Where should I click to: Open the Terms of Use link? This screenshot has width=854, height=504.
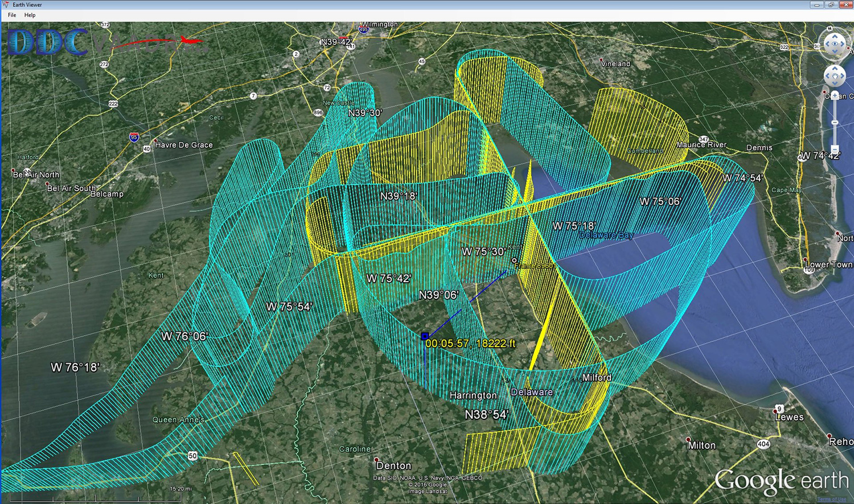coord(832,499)
